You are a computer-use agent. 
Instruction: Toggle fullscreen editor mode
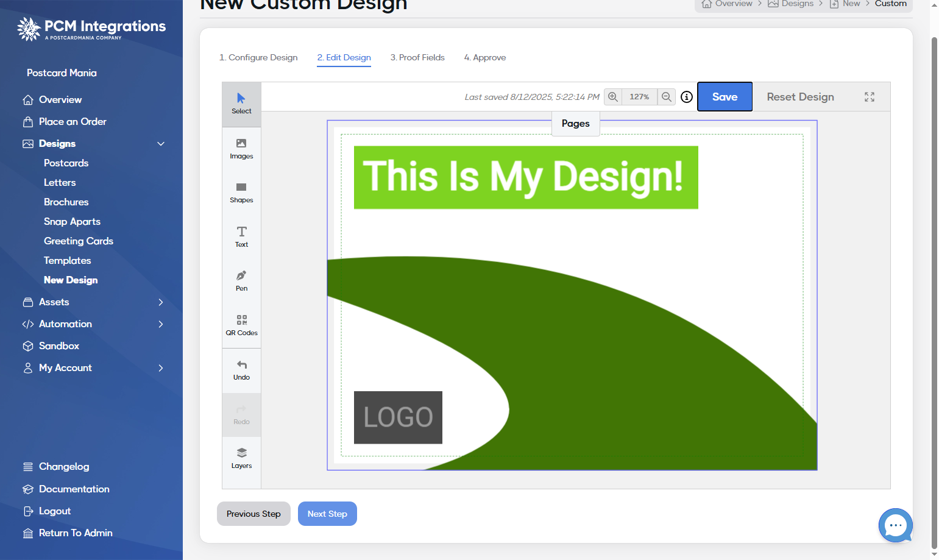tap(870, 97)
